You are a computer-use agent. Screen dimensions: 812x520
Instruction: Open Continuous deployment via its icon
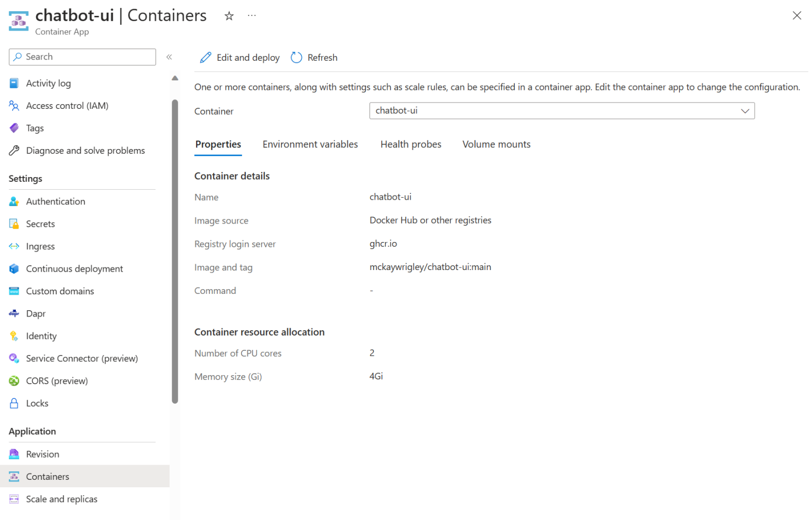point(14,268)
